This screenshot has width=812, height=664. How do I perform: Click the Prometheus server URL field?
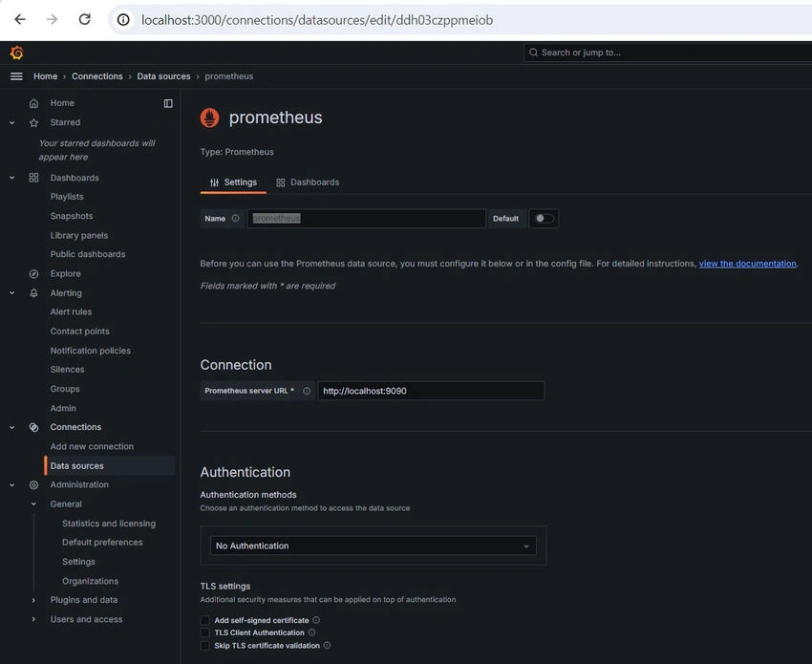431,391
